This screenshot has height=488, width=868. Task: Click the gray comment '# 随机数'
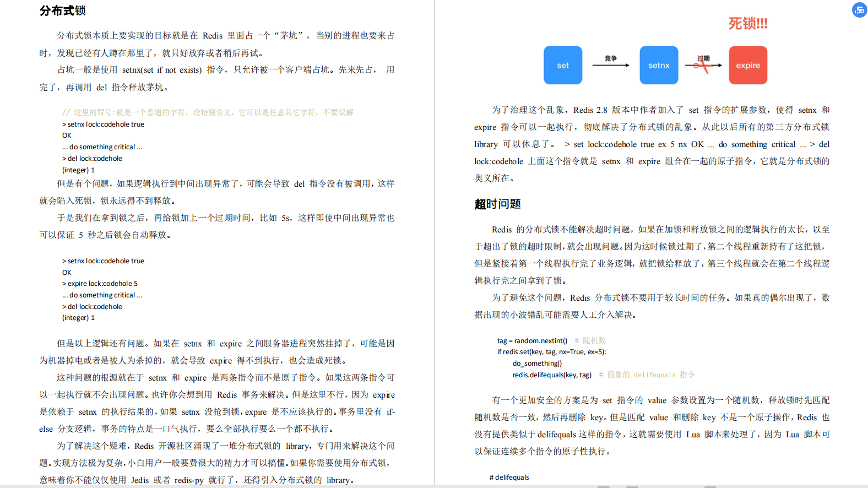coord(590,340)
